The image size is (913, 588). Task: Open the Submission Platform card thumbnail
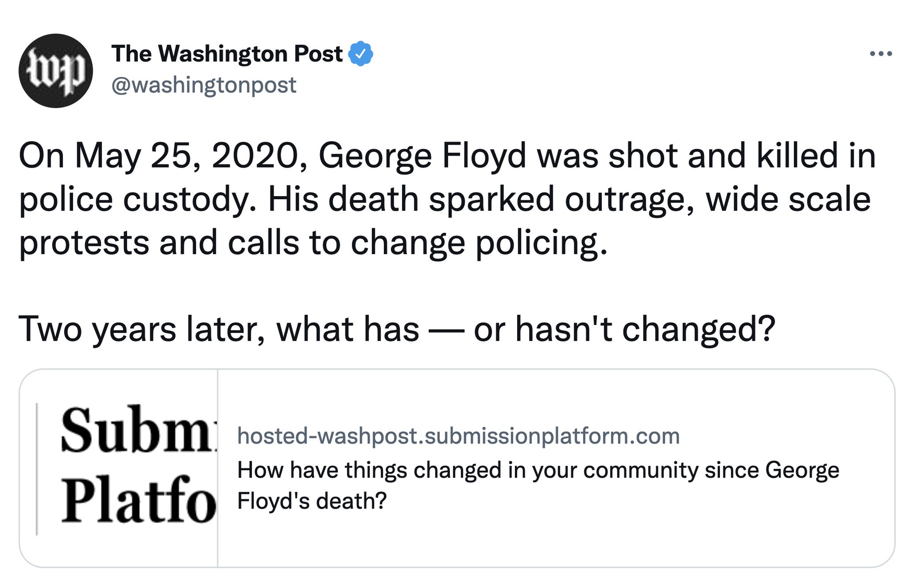tap(119, 468)
